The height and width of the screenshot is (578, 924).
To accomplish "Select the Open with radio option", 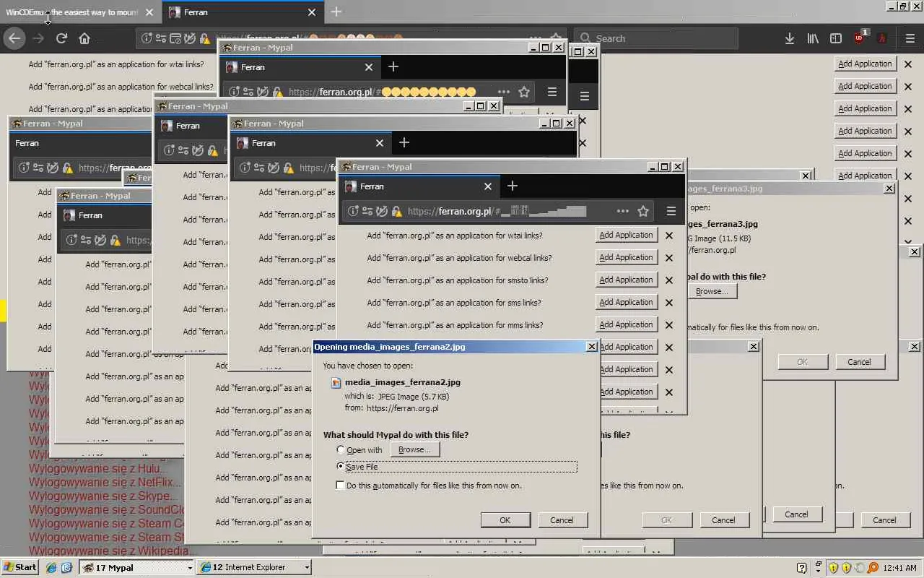I will tap(341, 450).
